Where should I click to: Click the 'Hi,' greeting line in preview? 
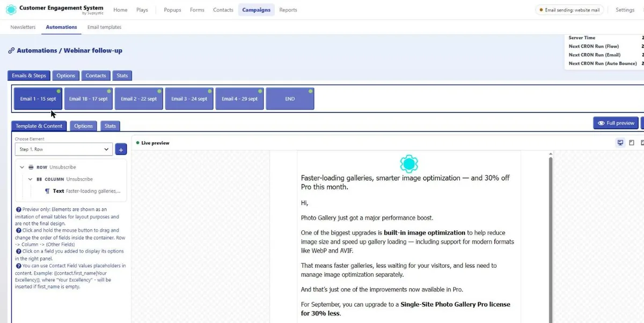point(305,203)
